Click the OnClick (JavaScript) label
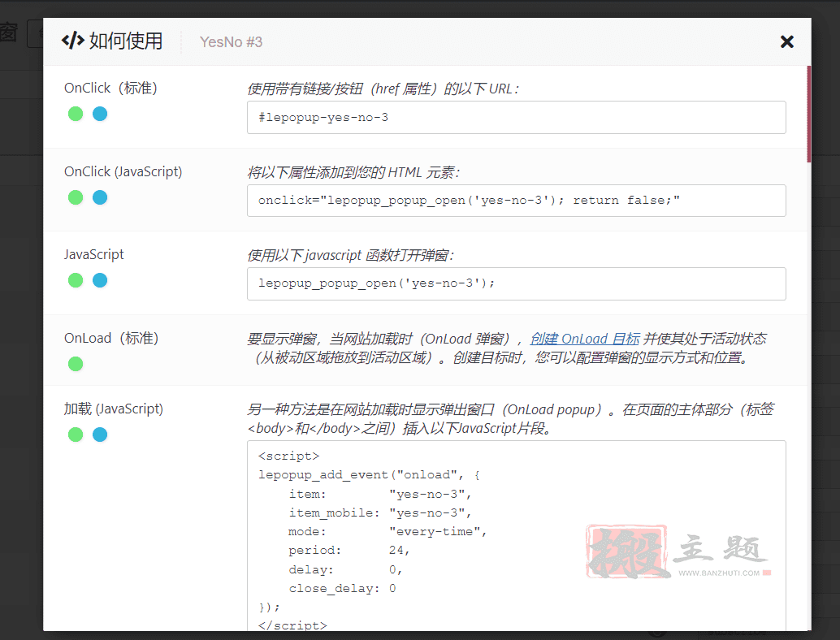The height and width of the screenshot is (640, 840). [123, 171]
